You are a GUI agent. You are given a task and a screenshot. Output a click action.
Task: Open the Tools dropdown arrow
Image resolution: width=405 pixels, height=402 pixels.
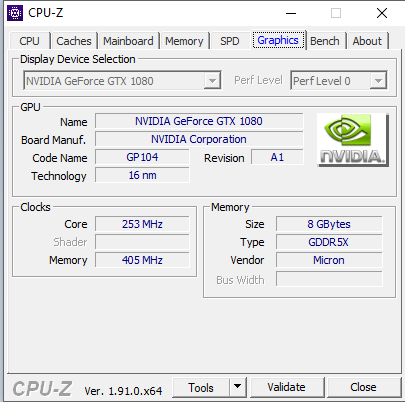[x=238, y=387]
